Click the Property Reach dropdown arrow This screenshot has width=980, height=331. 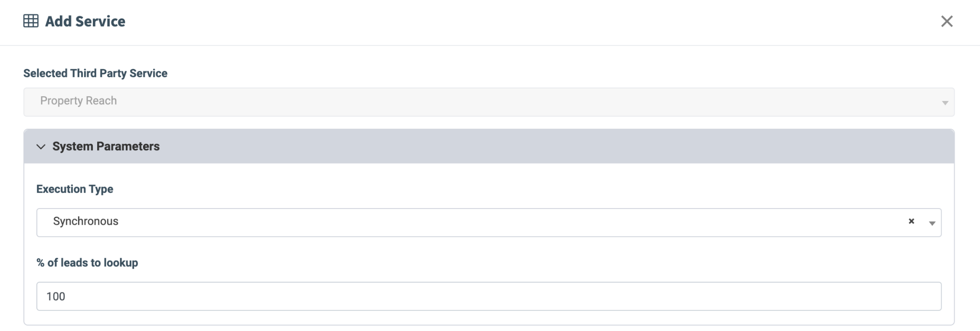click(x=945, y=103)
